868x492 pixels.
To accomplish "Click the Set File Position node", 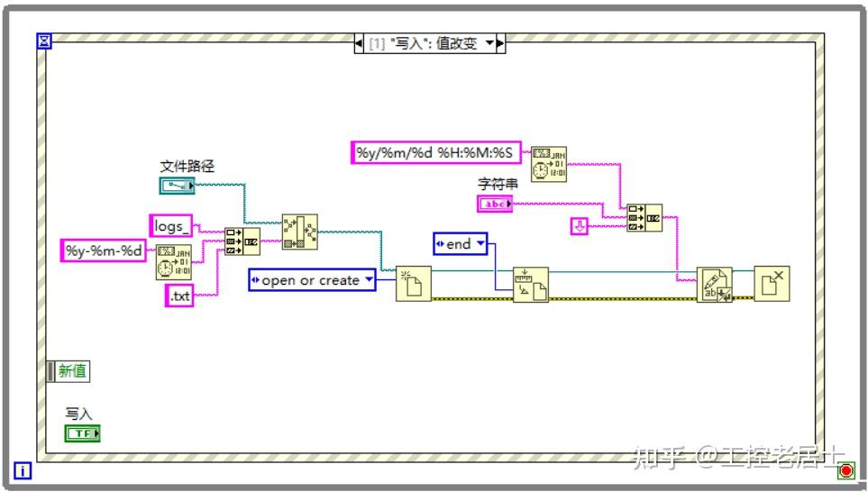I will (x=530, y=285).
